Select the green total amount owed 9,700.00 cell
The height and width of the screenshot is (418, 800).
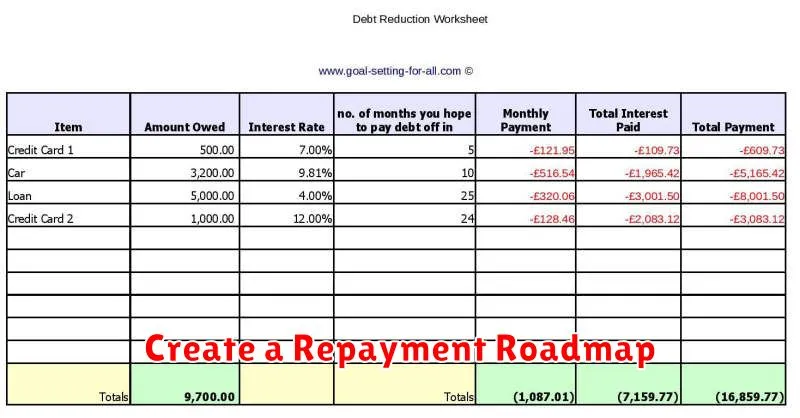pyautogui.click(x=185, y=396)
